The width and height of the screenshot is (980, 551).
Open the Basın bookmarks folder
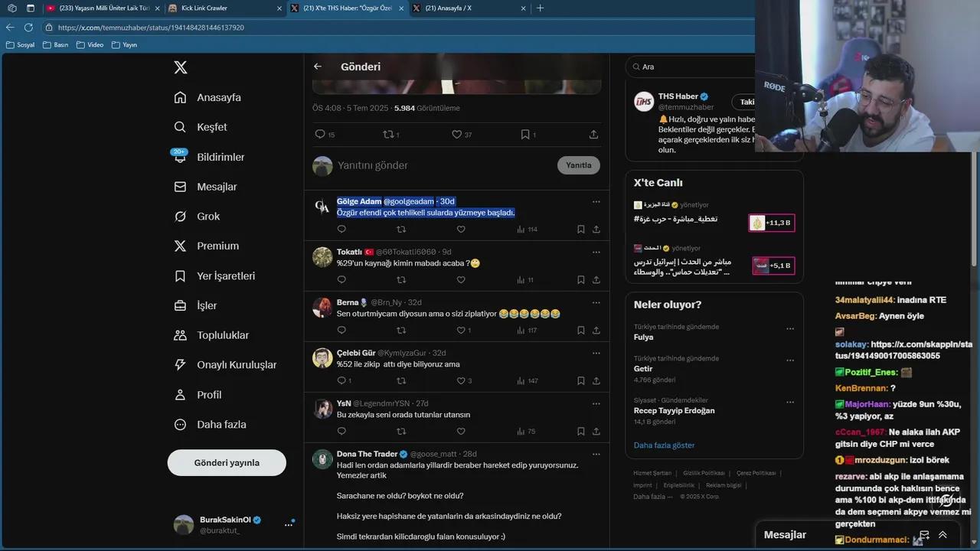[55, 45]
